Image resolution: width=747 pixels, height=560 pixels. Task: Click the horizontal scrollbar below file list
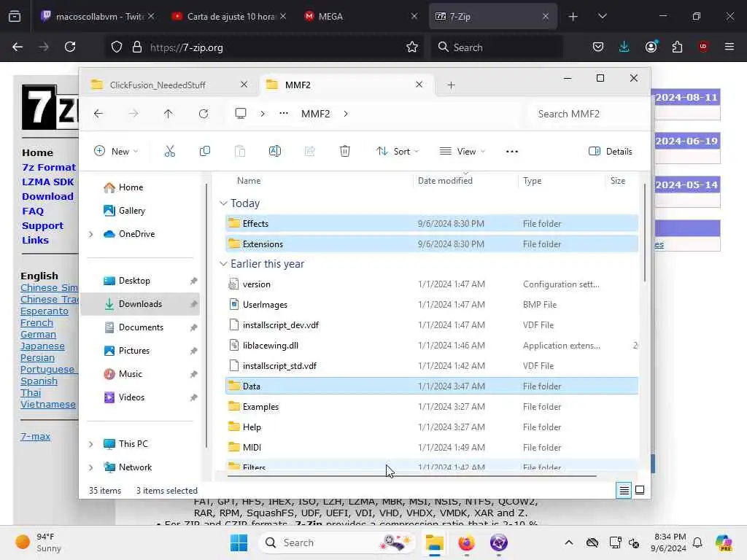411,475
